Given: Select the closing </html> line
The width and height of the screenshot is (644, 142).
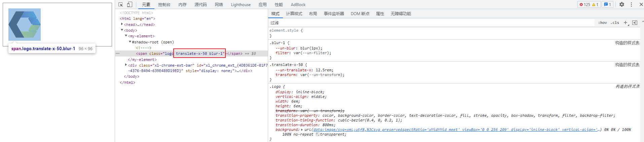Looking at the screenshot, I should [x=127, y=82].
